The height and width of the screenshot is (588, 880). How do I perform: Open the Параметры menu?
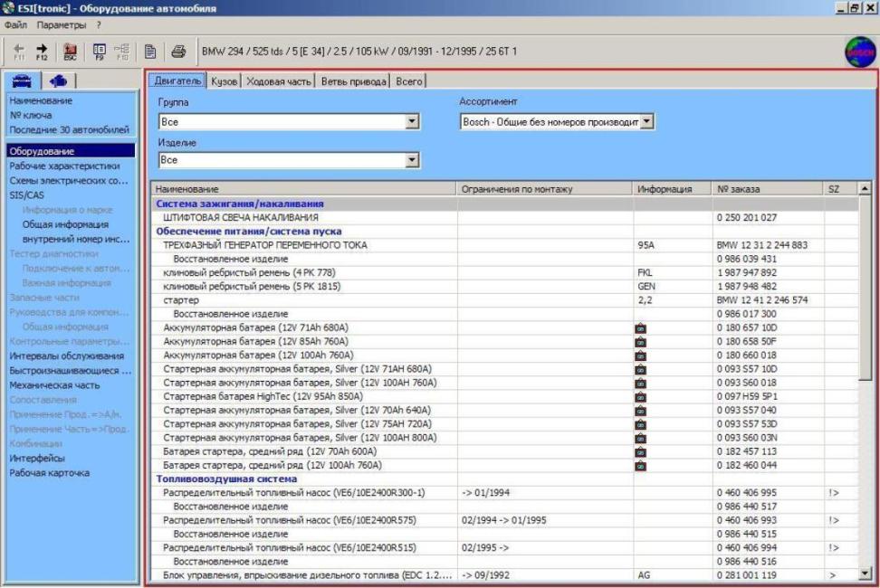(62, 24)
